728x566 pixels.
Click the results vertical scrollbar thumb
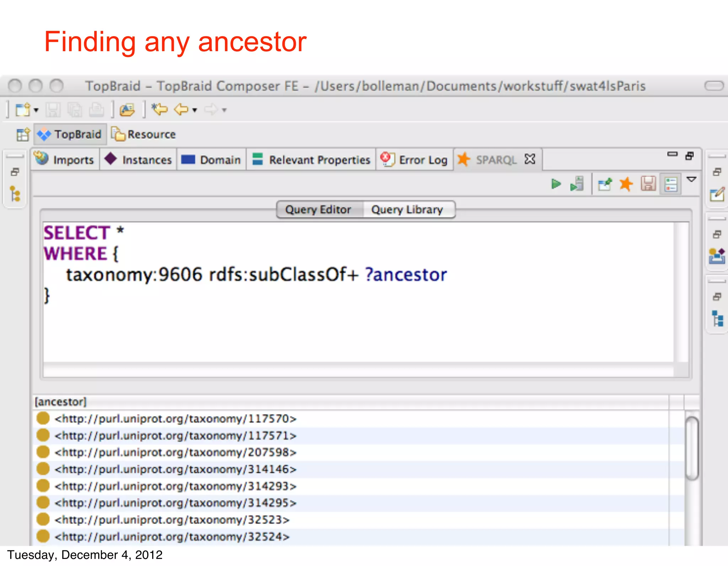[x=692, y=448]
